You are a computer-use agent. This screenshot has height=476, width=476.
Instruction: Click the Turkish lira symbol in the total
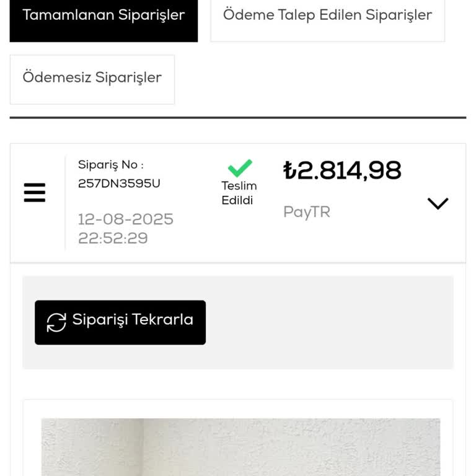pos(289,170)
